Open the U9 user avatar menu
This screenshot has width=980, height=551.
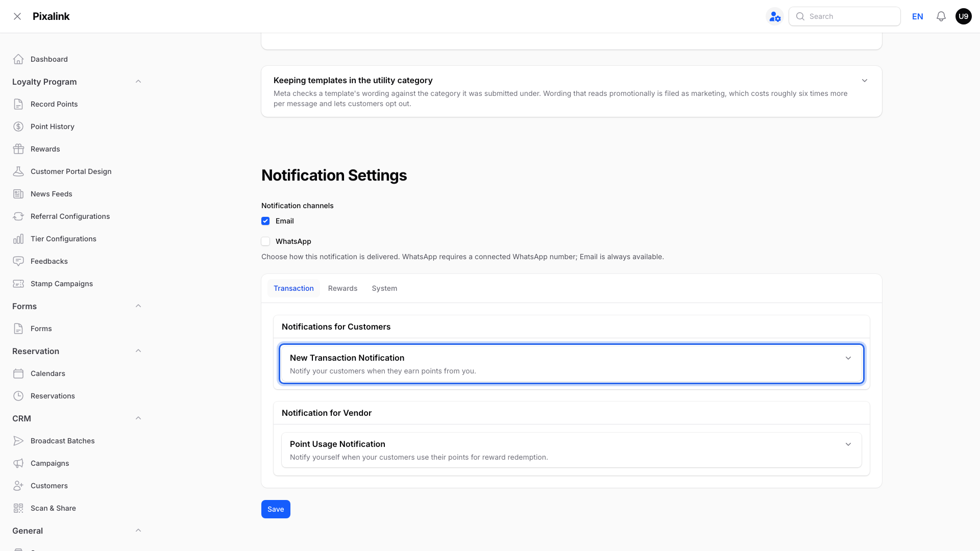[x=964, y=16]
